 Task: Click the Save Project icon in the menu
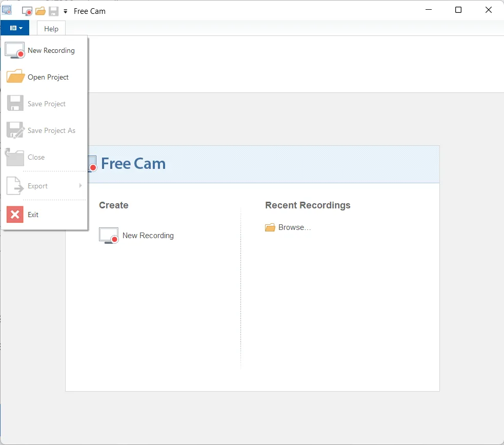tap(15, 103)
